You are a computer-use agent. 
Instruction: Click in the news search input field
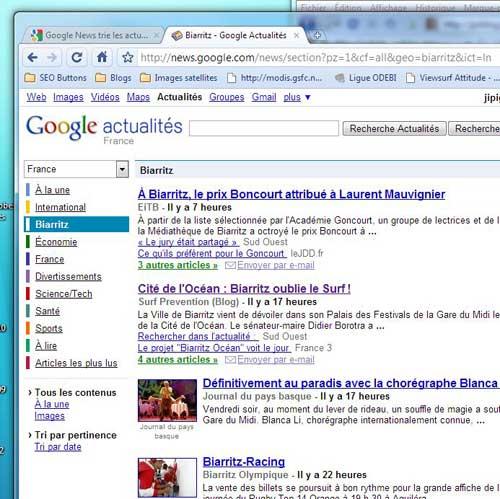click(264, 128)
